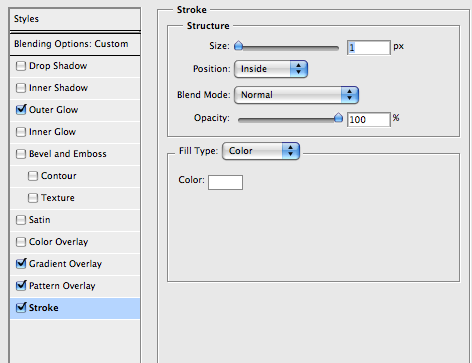Check the Contour sub-option
Screen dimensions: 472x363
[33, 176]
